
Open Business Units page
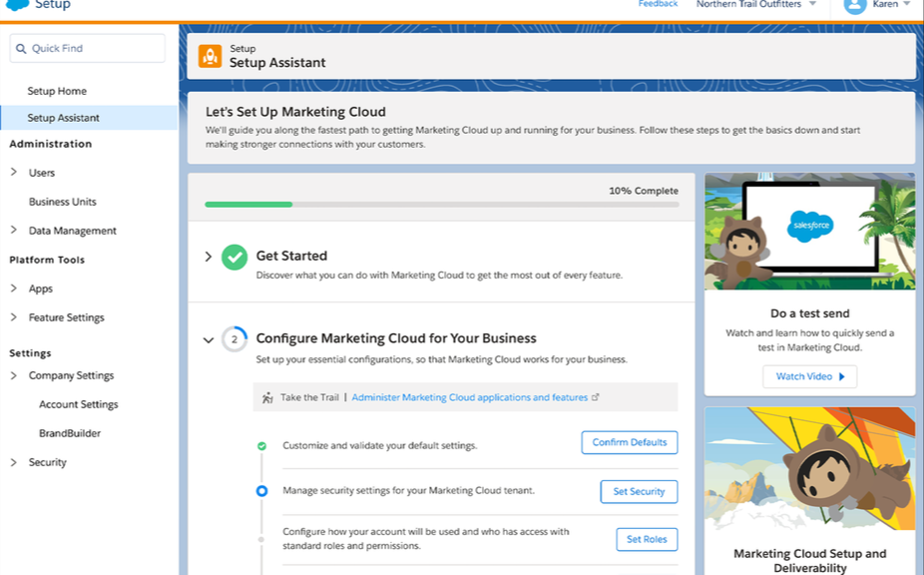[63, 202]
